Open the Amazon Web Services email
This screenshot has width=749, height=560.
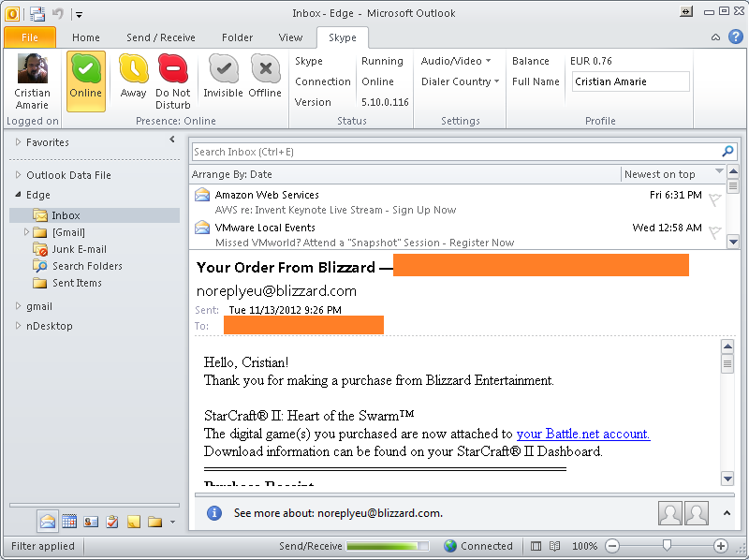(458, 201)
